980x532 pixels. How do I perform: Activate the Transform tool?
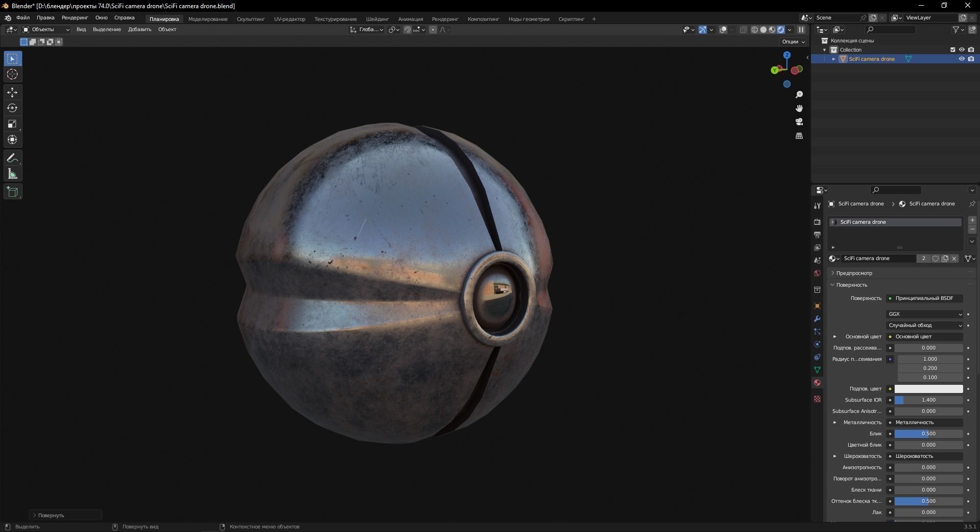[x=13, y=140]
